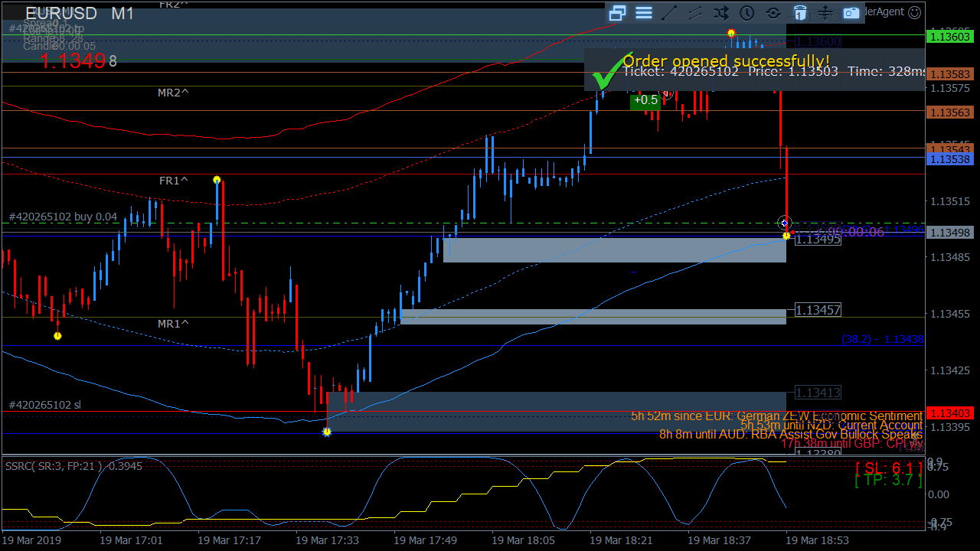
Task: Click the yellow fractal marker below MR1^ level
Action: point(57,336)
